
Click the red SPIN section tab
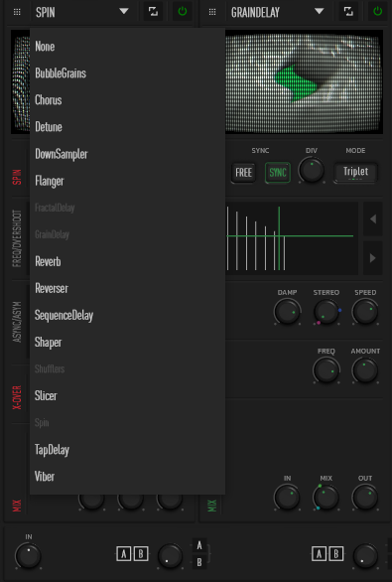coord(17,177)
